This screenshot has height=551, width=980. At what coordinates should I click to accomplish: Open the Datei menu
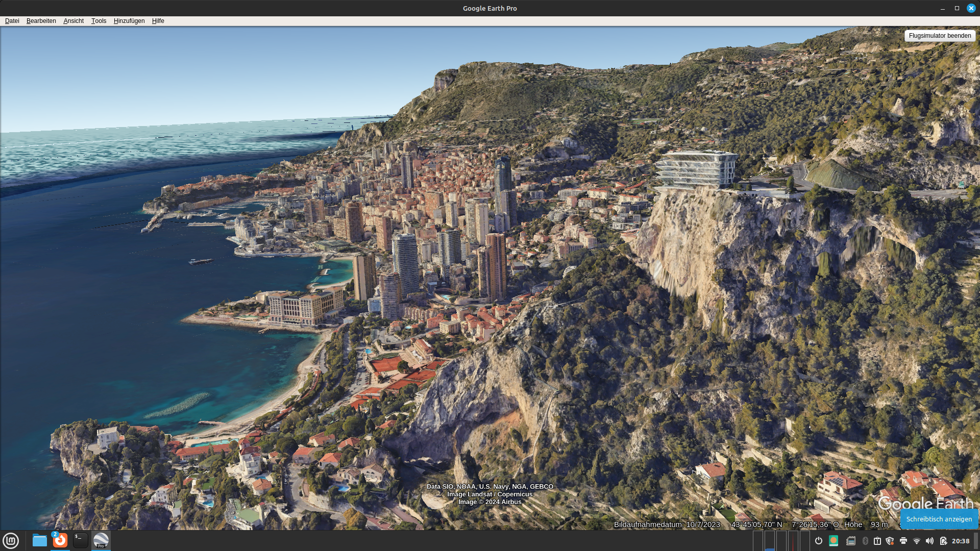pos(12,21)
